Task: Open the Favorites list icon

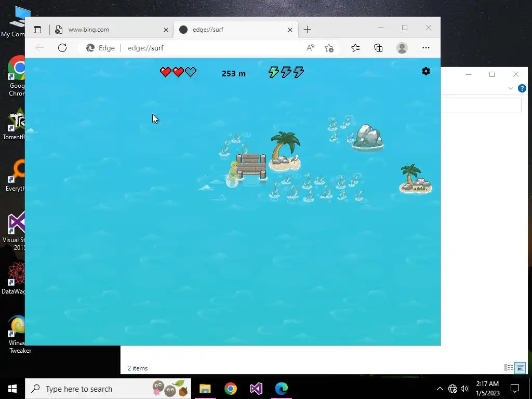Action: (355, 48)
